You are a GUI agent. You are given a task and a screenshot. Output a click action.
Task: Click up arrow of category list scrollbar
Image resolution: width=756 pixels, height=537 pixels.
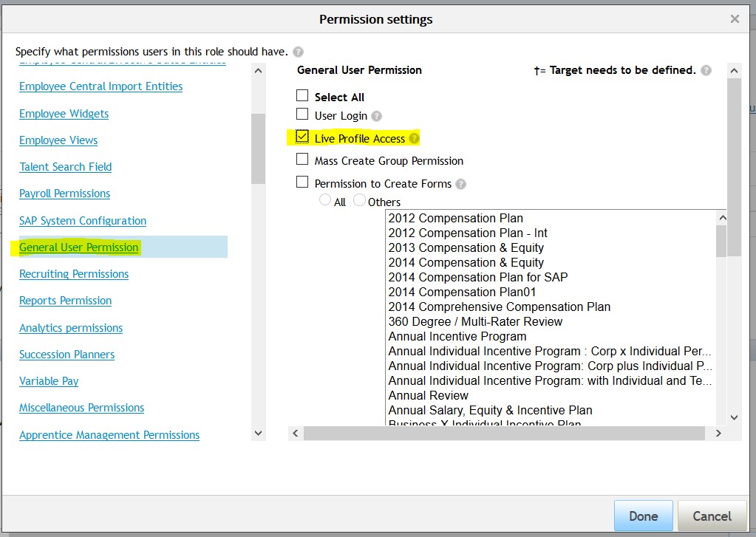point(259,71)
